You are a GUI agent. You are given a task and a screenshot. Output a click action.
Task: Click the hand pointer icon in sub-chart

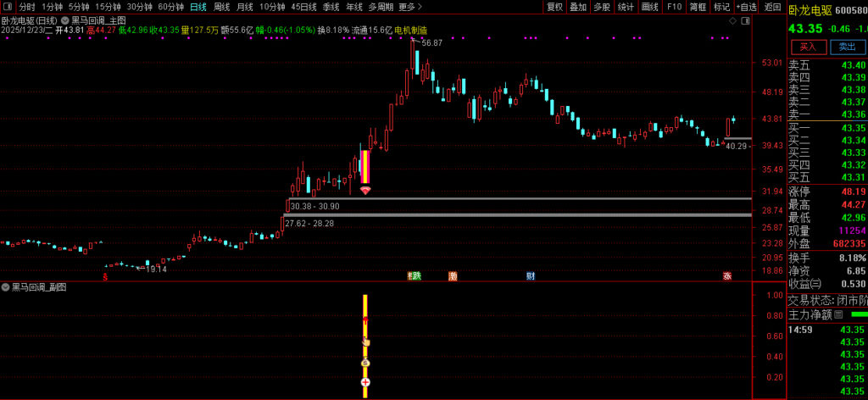coord(365,342)
